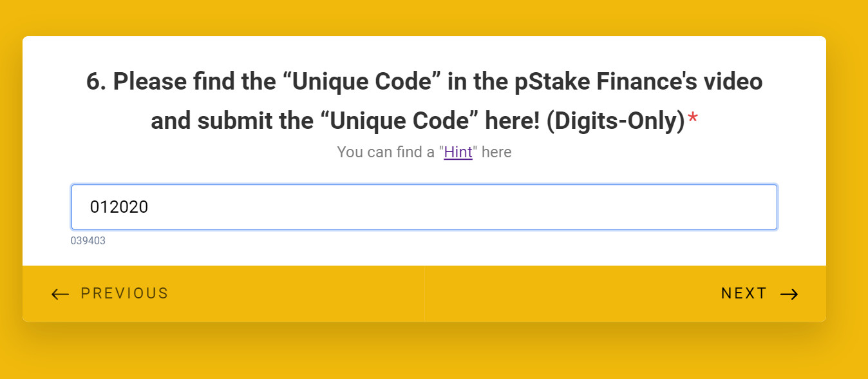Click the word "here" after the Hint link
Image resolution: width=868 pixels, height=379 pixels.
[496, 153]
